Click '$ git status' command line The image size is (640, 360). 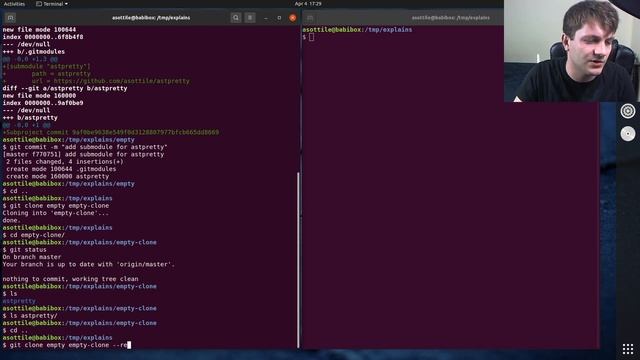(24, 250)
